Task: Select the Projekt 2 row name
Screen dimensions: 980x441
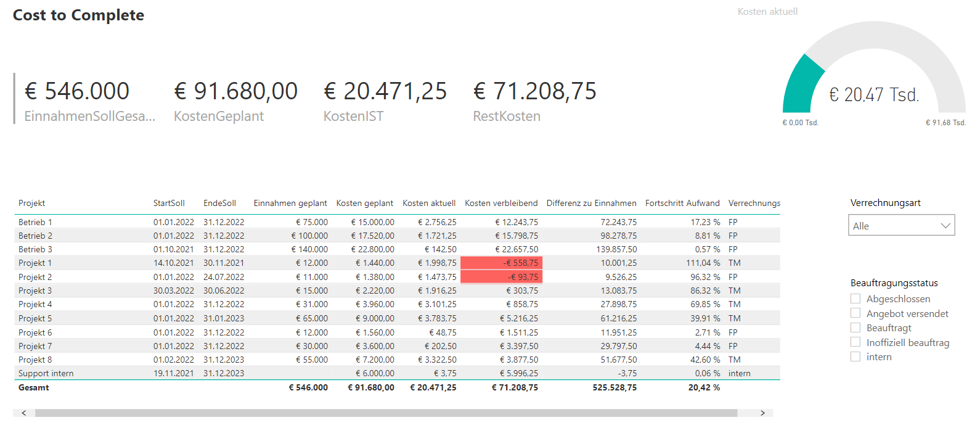Action: click(35, 277)
